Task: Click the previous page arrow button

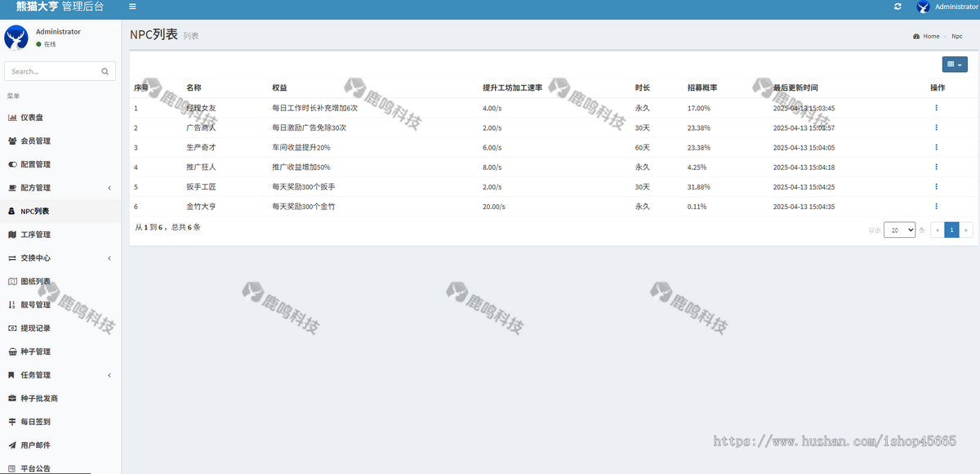Action: pyautogui.click(x=938, y=230)
